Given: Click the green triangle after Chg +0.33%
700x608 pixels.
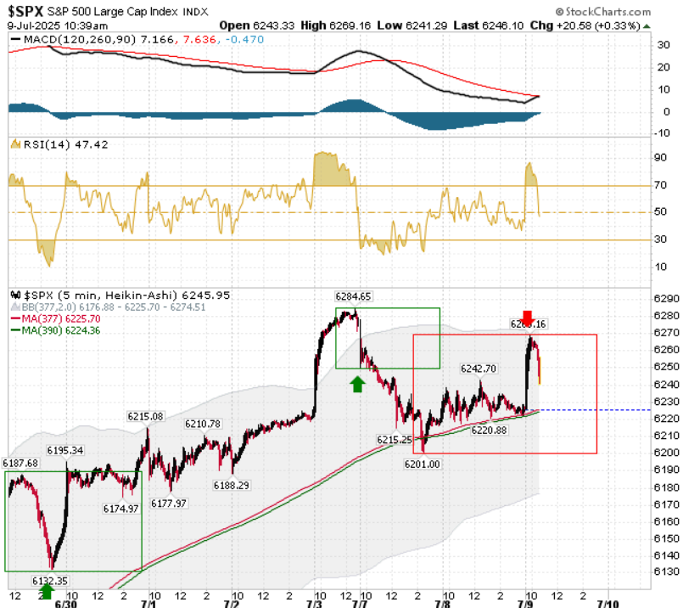Looking at the screenshot, I should click(x=647, y=26).
